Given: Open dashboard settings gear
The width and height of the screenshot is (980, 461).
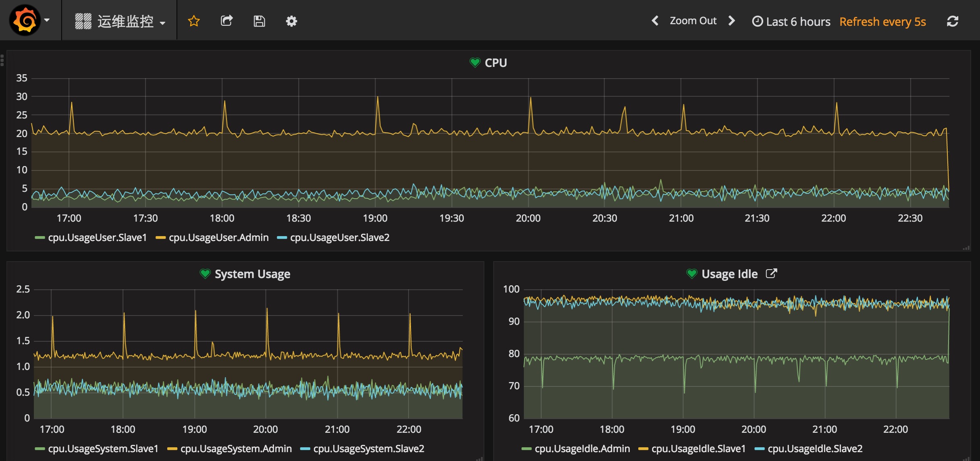Looking at the screenshot, I should coord(291,21).
